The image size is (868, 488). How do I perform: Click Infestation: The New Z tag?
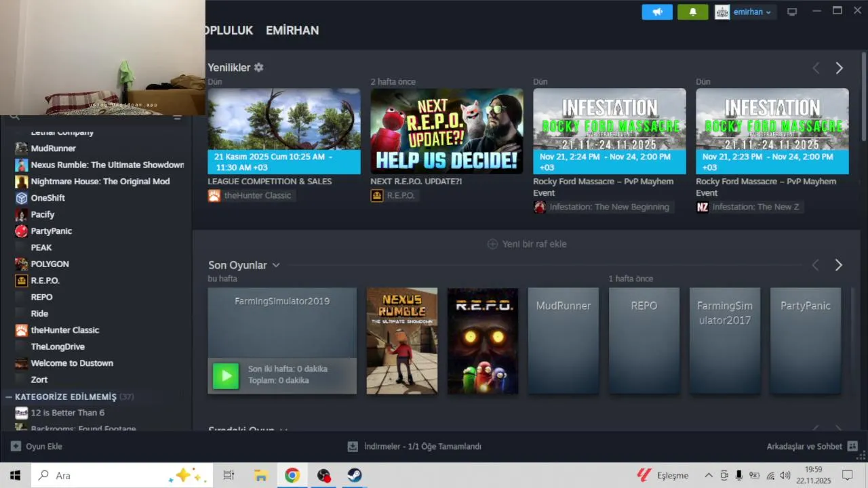749,207
